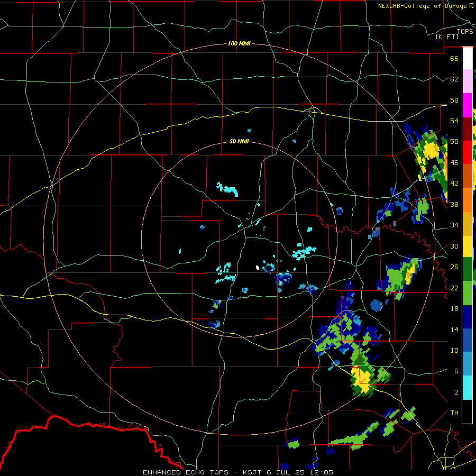Click the '38' legend value
The width and height of the screenshot is (476, 476).
[x=454, y=204]
